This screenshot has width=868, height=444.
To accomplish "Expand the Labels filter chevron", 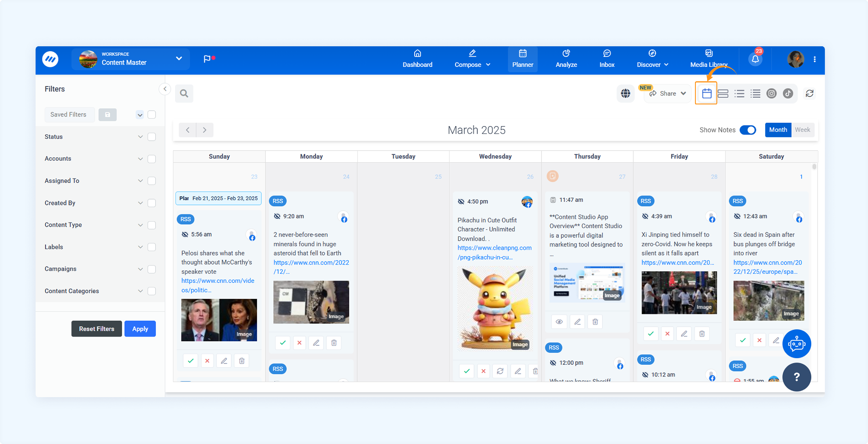I will pos(140,247).
